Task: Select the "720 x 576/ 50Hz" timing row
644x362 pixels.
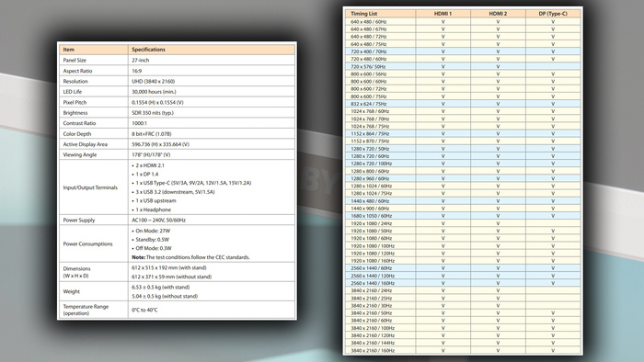Action: [x=463, y=66]
